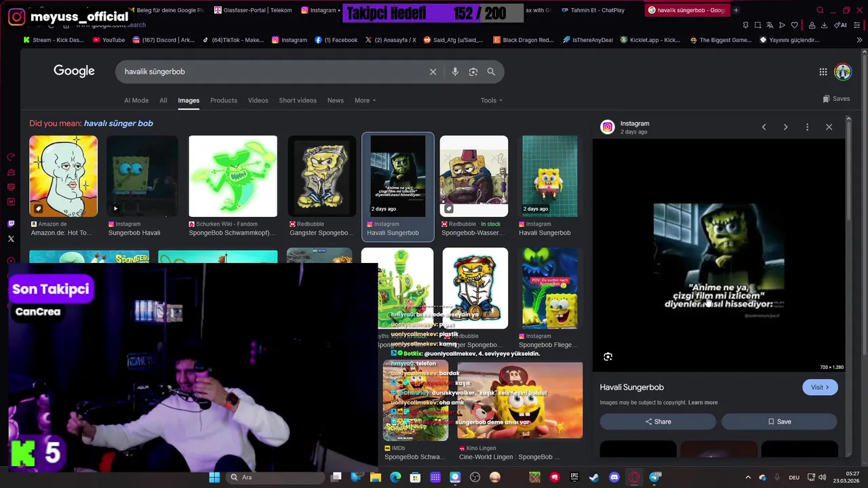Open Telegram from taskbar

click(x=654, y=477)
